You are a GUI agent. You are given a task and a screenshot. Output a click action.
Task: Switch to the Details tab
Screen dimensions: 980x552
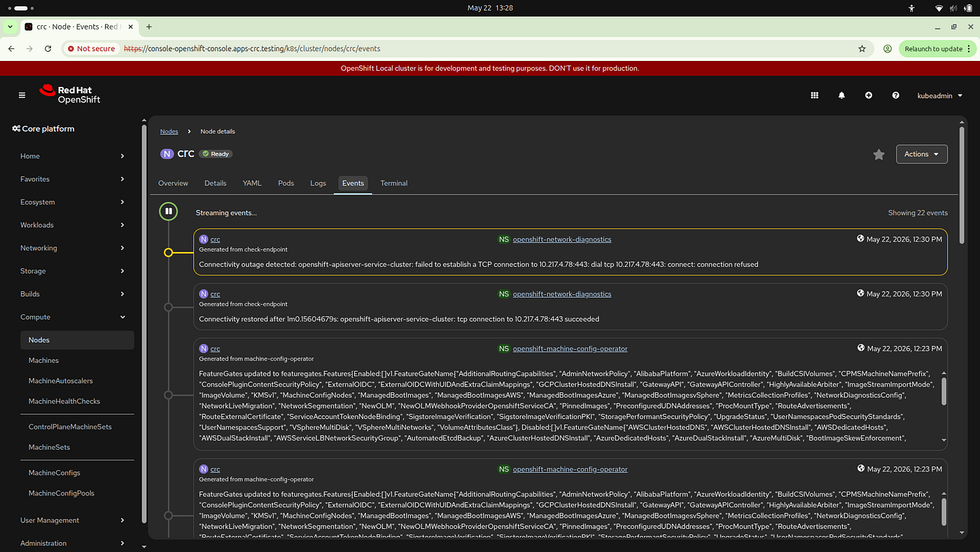(216, 183)
